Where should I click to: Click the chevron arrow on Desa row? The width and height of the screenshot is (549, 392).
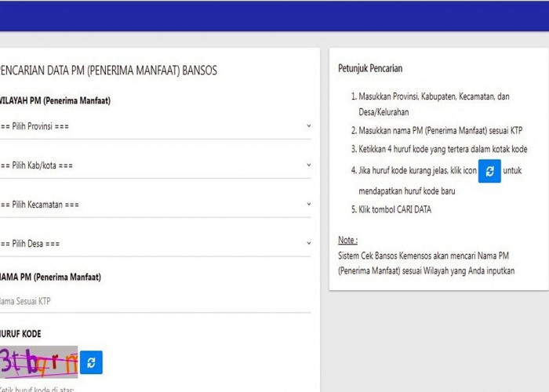tap(308, 243)
